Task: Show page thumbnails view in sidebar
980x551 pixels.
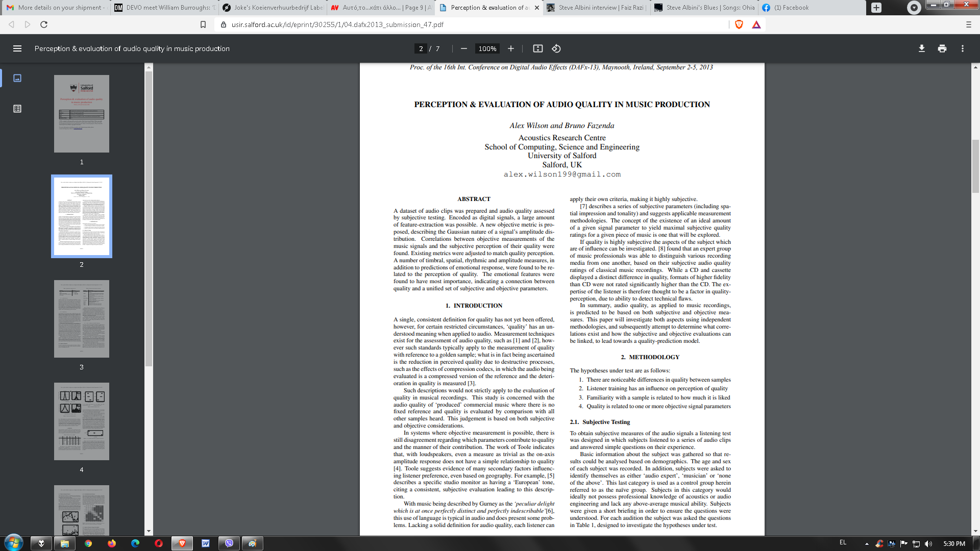Action: [x=17, y=78]
